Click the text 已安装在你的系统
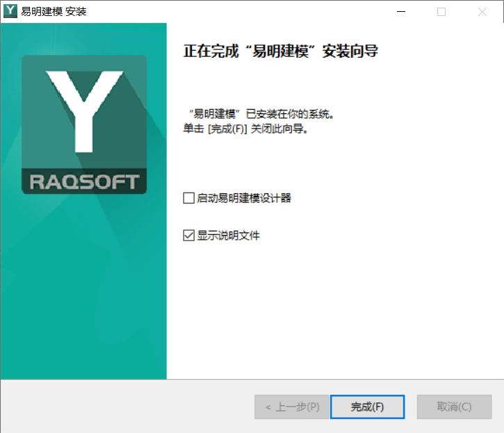Viewport: 504px width, 433px height. 290,114
